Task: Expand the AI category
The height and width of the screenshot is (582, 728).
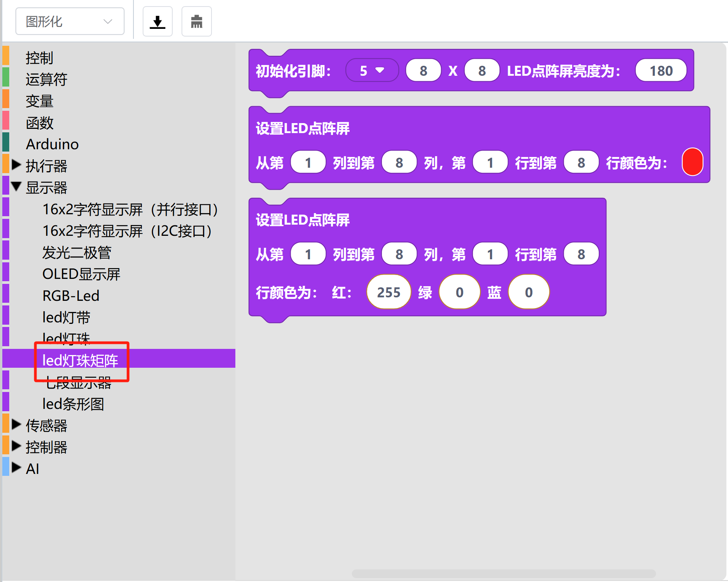Action: coord(16,468)
